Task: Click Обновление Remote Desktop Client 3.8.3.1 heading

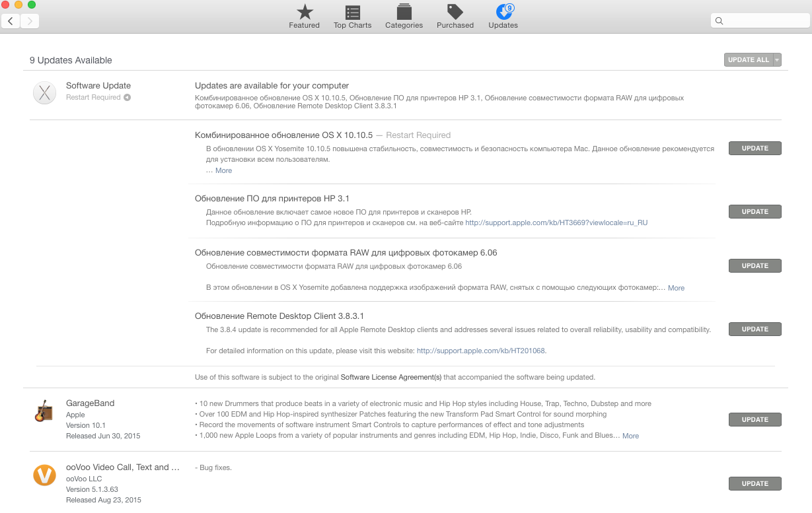Action: (x=279, y=316)
